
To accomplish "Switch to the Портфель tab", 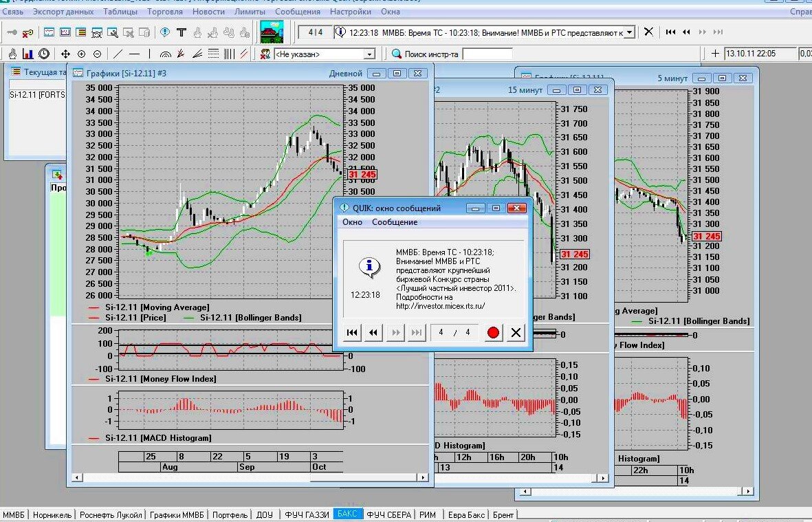I will point(230,514).
